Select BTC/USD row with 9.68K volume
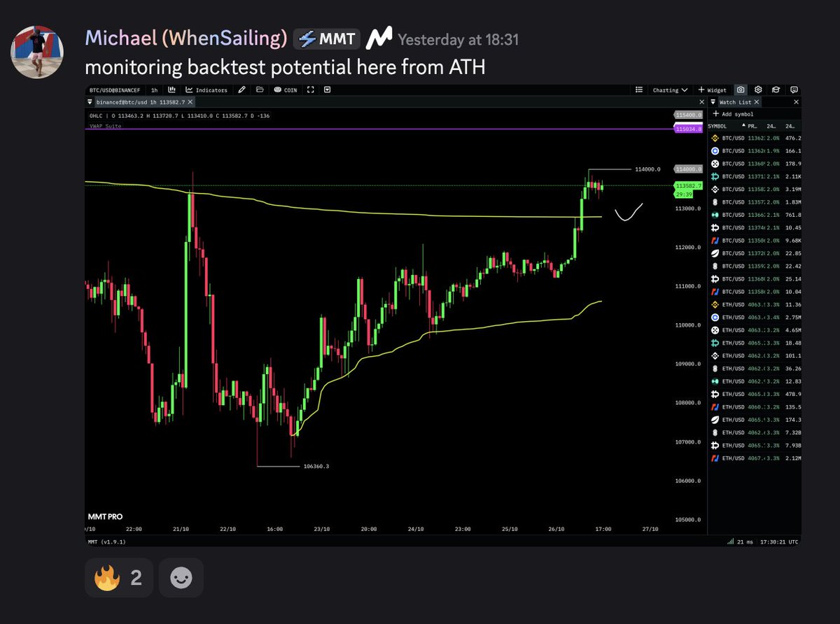 [x=755, y=241]
